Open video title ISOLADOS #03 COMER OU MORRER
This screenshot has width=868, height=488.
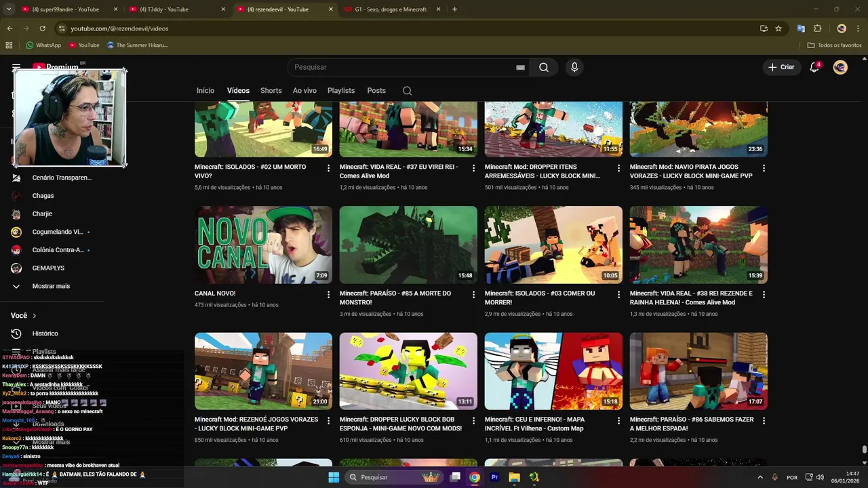point(540,298)
